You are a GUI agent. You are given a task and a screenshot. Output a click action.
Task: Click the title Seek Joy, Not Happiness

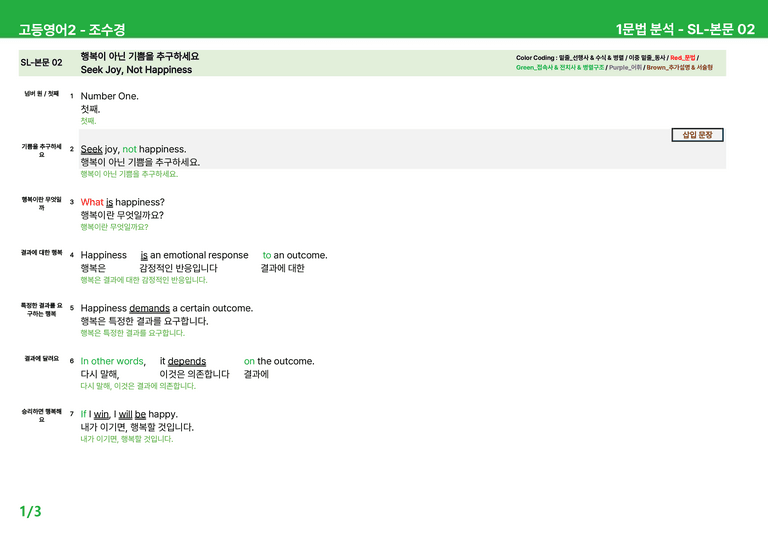[x=136, y=70]
